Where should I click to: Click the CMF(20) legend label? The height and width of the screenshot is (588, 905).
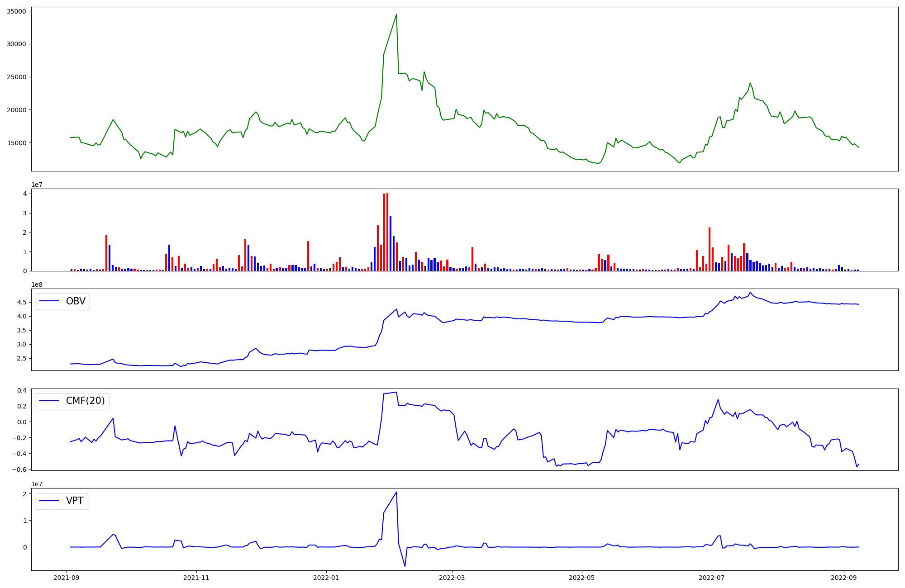[x=85, y=401]
